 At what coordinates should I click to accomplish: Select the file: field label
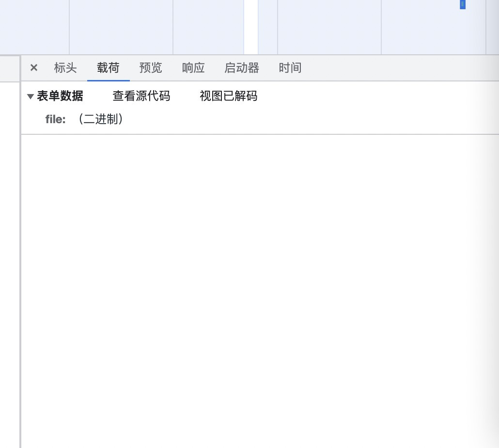tap(55, 119)
